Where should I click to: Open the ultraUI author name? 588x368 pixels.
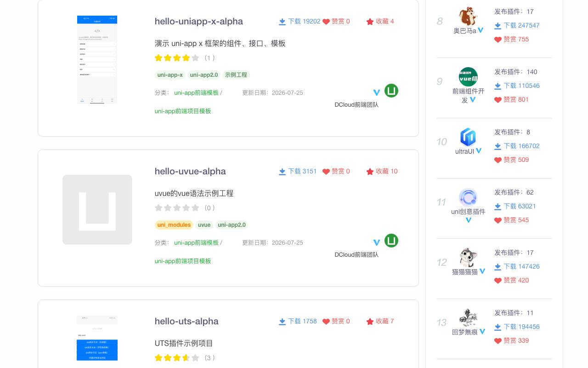click(465, 151)
